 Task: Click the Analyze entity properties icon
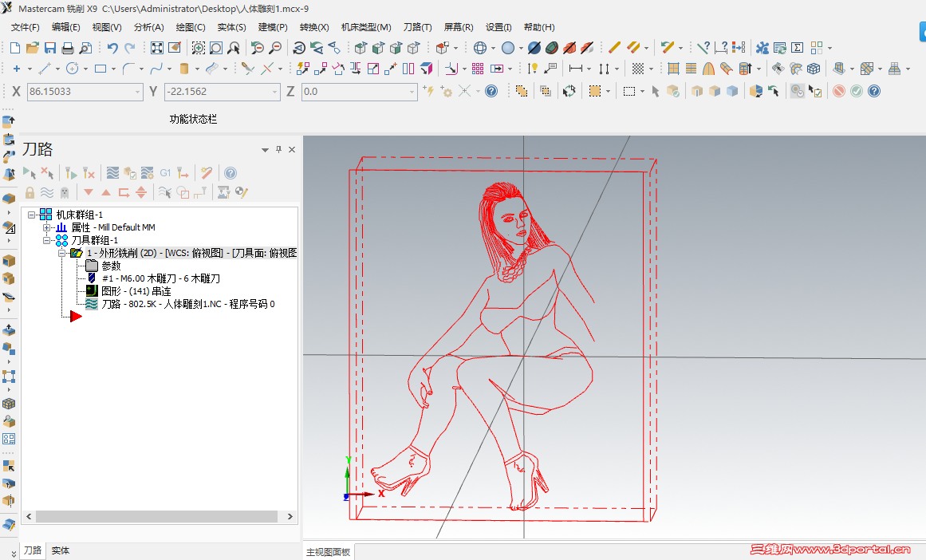click(x=703, y=48)
